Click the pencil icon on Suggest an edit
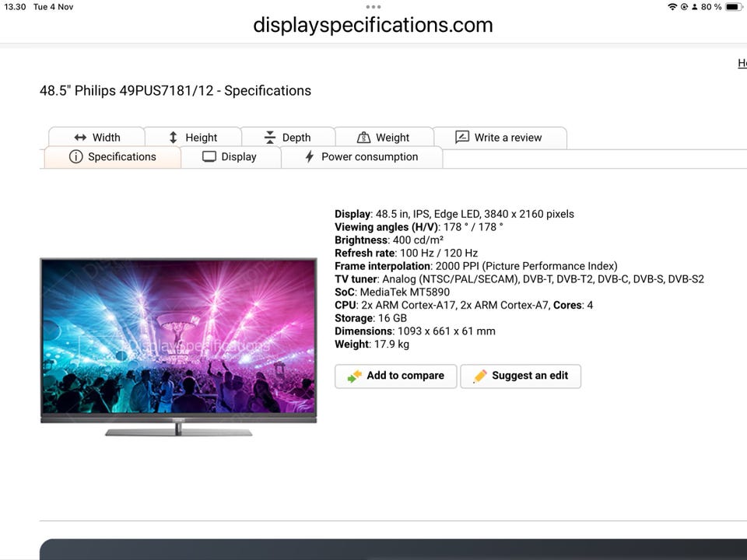Viewport: 747px width, 560px height. (x=480, y=376)
